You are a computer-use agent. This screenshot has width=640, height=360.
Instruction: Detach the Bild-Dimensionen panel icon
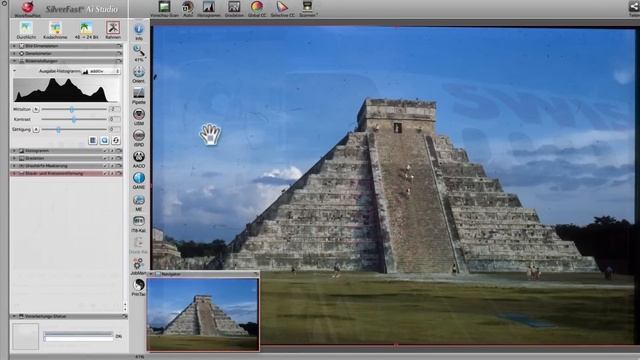(x=119, y=46)
